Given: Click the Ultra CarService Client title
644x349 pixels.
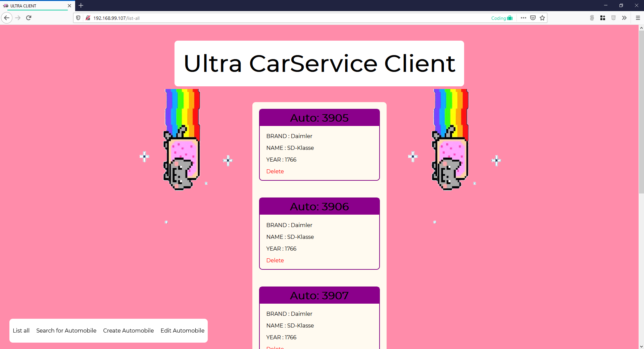Looking at the screenshot, I should point(319,63).
